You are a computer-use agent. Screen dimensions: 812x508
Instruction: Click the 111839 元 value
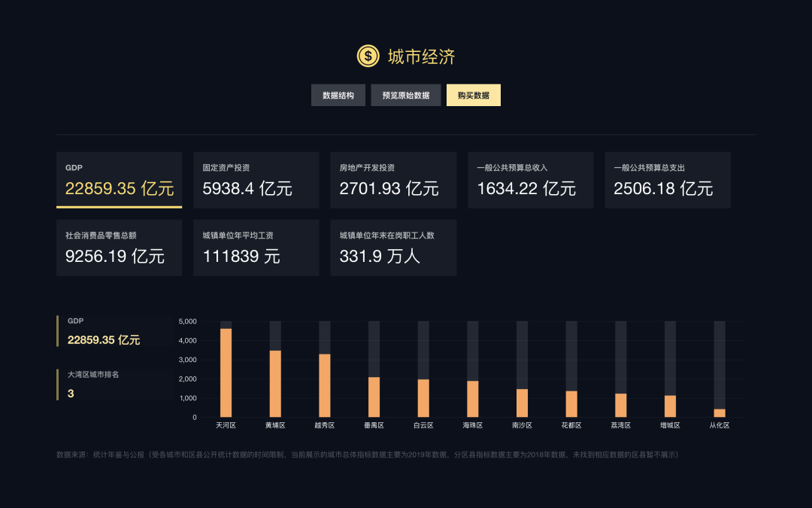pos(241,256)
